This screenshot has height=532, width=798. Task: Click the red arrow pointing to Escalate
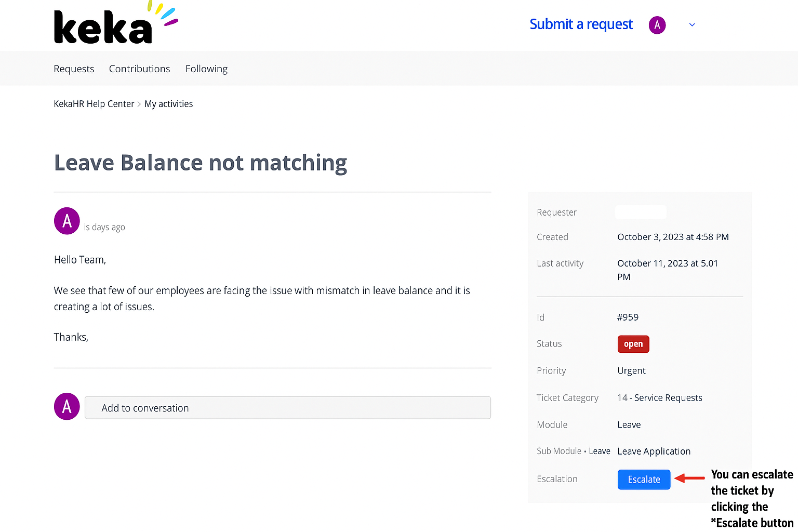point(690,478)
